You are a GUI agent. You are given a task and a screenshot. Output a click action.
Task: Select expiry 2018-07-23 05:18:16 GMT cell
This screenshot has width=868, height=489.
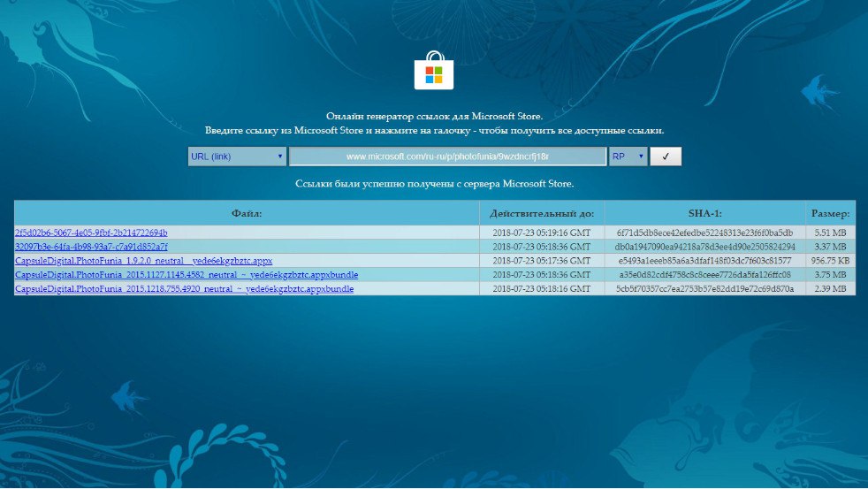tap(541, 288)
